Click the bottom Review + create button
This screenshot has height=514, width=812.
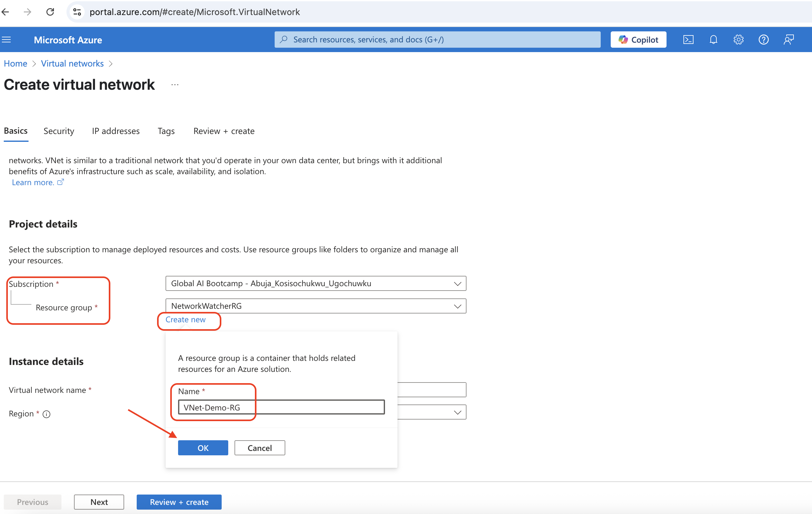pyautogui.click(x=179, y=502)
